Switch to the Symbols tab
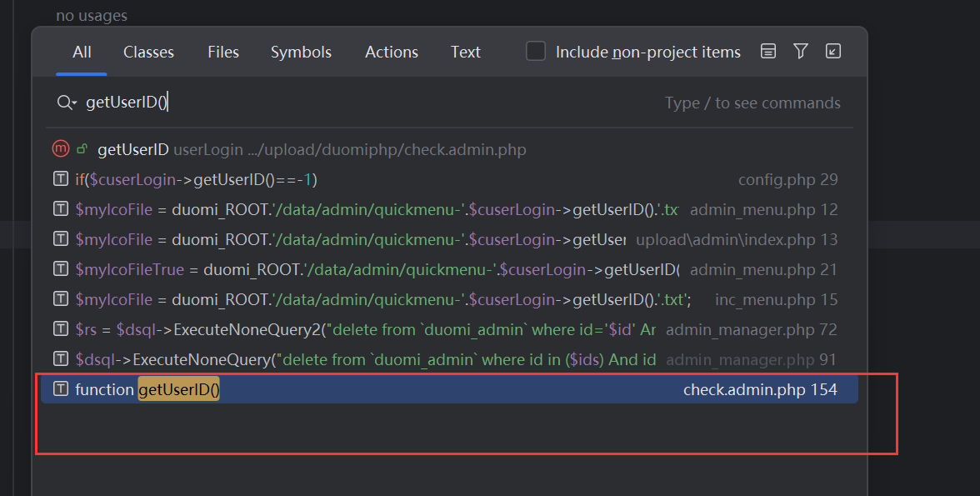This screenshot has height=496, width=980. (301, 52)
